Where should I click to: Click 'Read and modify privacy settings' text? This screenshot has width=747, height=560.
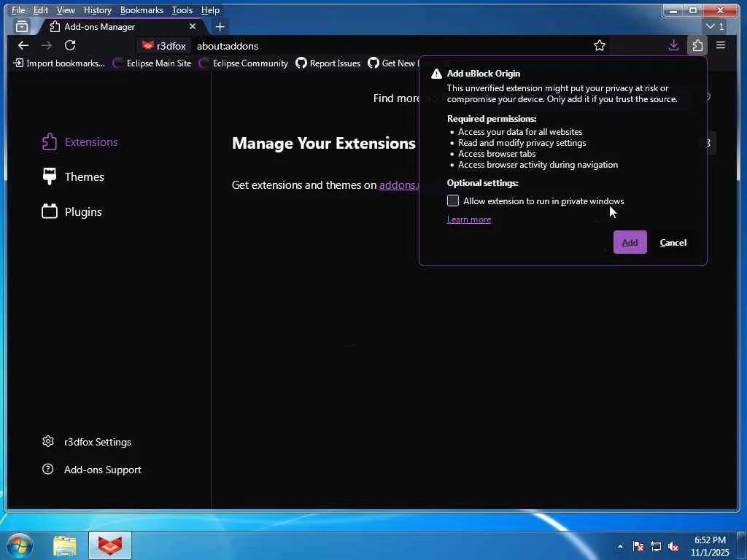[x=522, y=143]
